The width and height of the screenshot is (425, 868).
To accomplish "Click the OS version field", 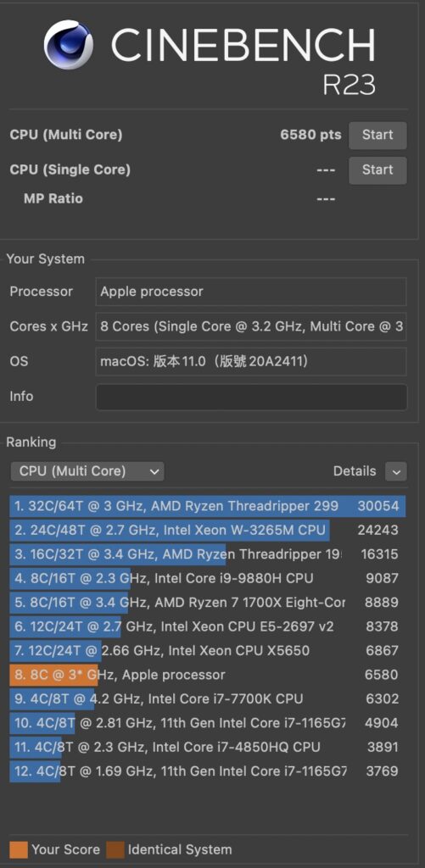I will pyautogui.click(x=252, y=361).
